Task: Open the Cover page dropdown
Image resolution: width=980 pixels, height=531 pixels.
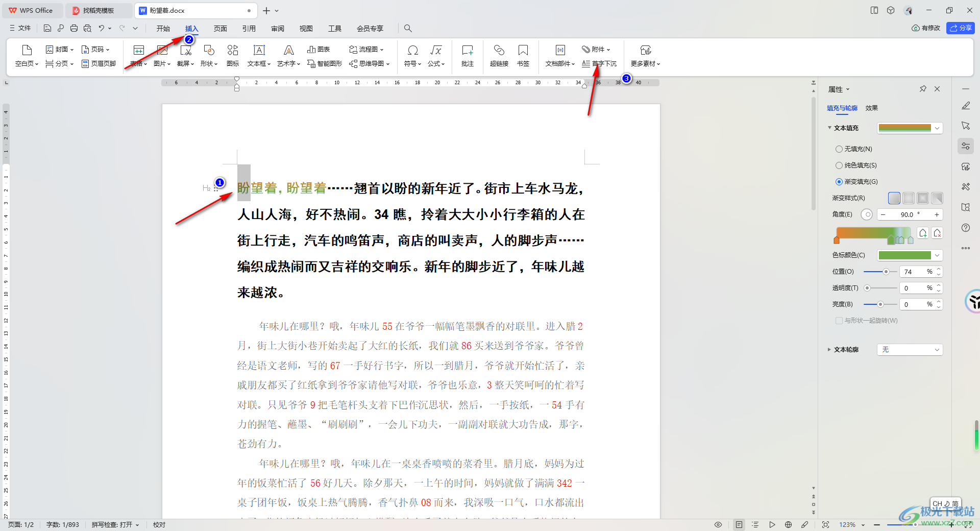Action: 59,50
